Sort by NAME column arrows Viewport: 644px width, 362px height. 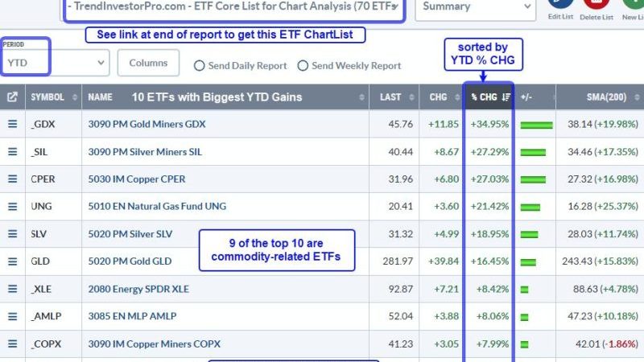[361, 97]
